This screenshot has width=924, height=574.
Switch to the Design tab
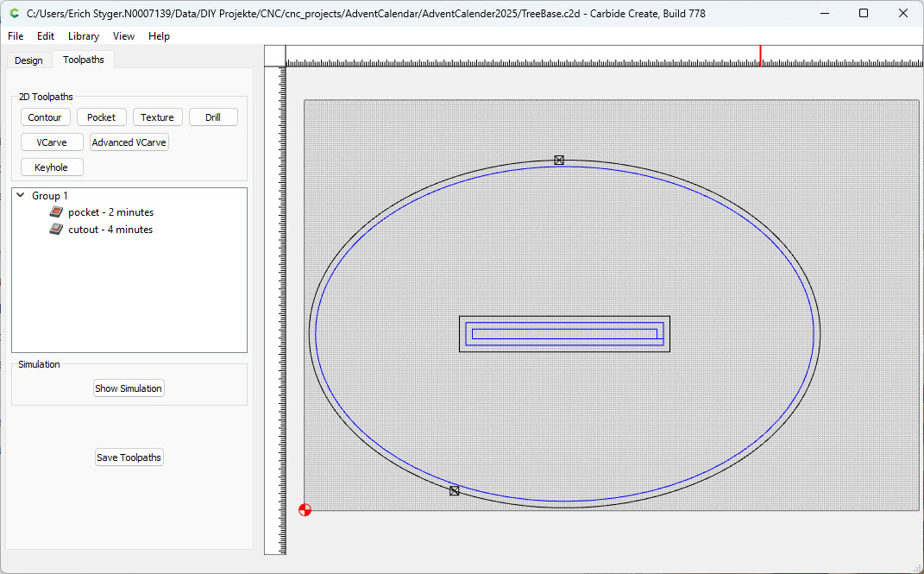click(x=28, y=60)
